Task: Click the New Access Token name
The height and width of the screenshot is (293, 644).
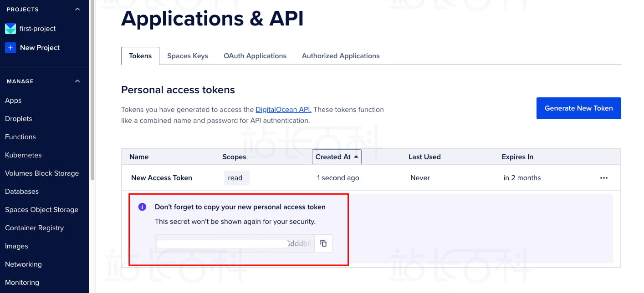Action: click(162, 178)
